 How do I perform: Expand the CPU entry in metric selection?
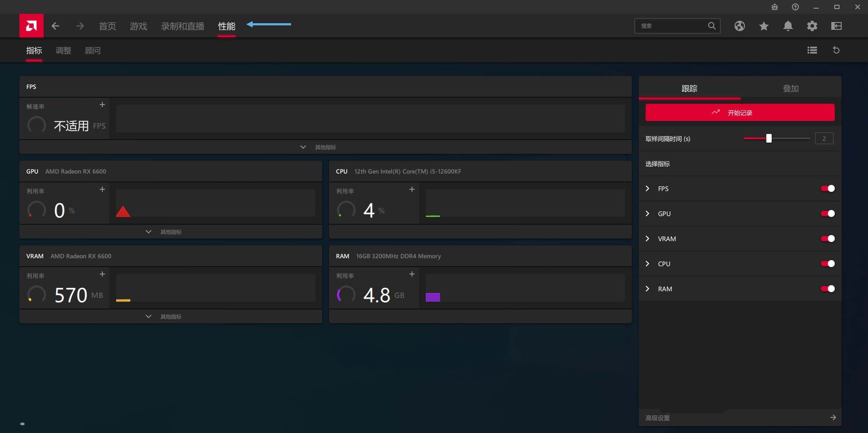(647, 264)
